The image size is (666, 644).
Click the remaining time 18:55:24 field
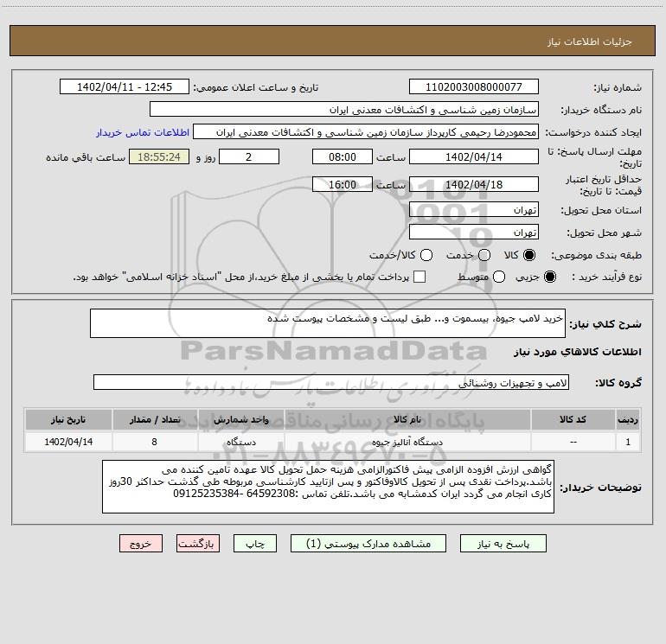159,156
